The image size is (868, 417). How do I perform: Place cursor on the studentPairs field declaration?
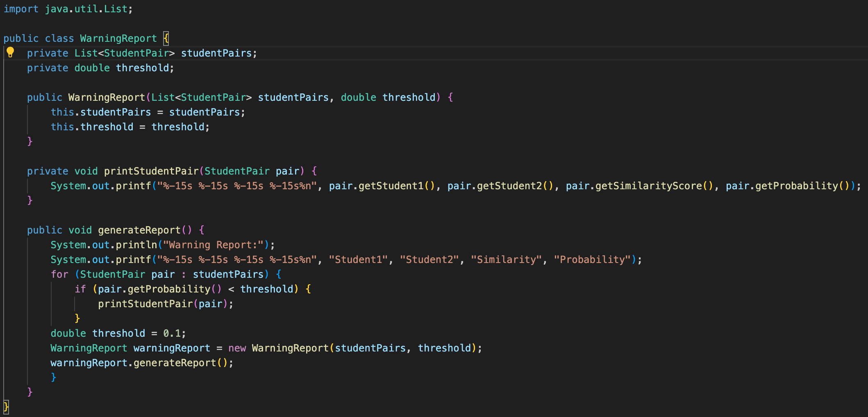tap(217, 53)
